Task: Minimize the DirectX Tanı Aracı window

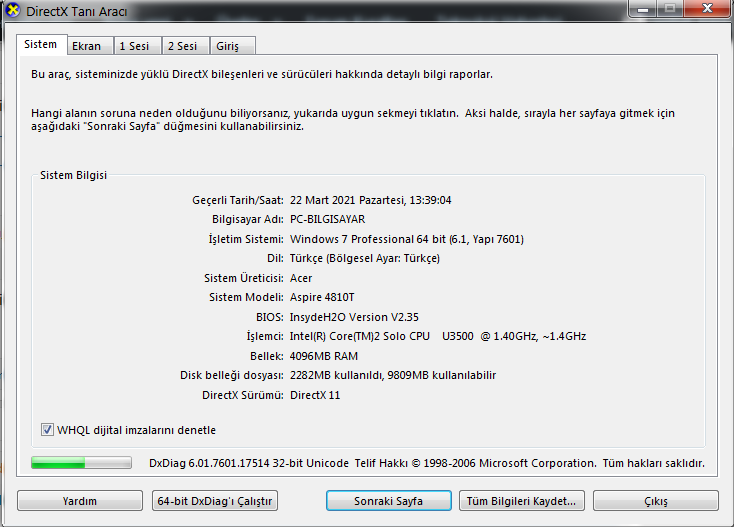Action: point(643,9)
